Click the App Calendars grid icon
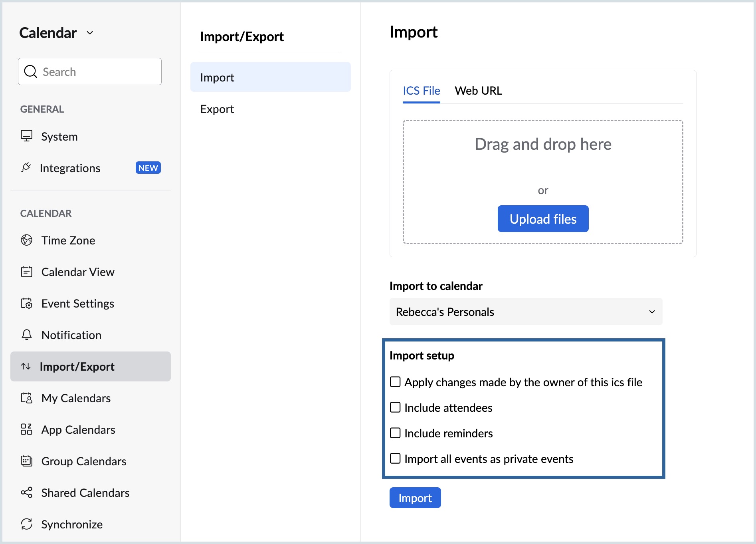 [x=27, y=429]
